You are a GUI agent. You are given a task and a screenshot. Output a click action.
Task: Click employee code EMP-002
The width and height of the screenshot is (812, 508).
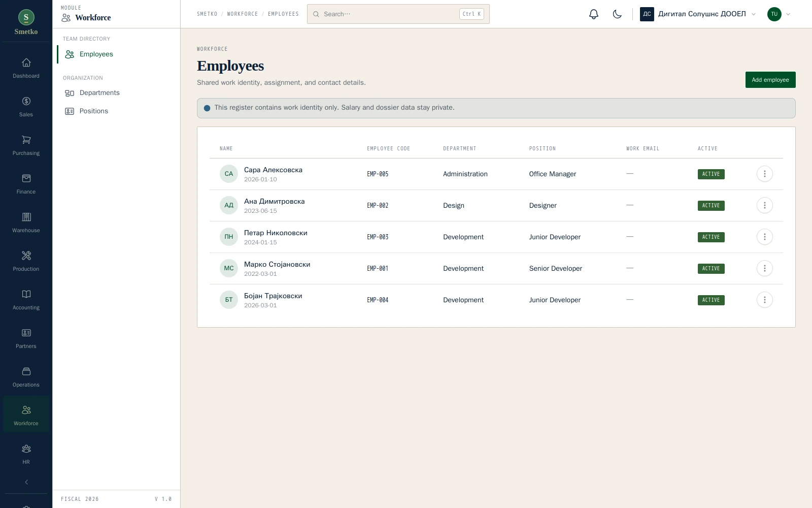click(x=378, y=206)
